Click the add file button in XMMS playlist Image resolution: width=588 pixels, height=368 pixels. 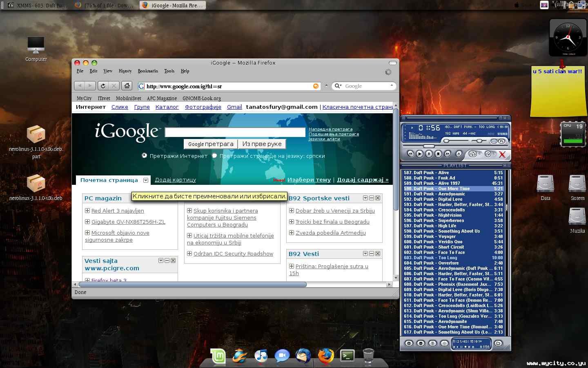409,343
